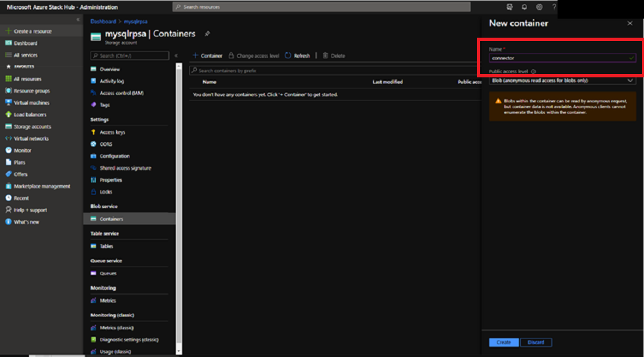This screenshot has width=644, height=357.
Task: Click the mysqlrpsa breadcrumb link
Action: pos(135,21)
